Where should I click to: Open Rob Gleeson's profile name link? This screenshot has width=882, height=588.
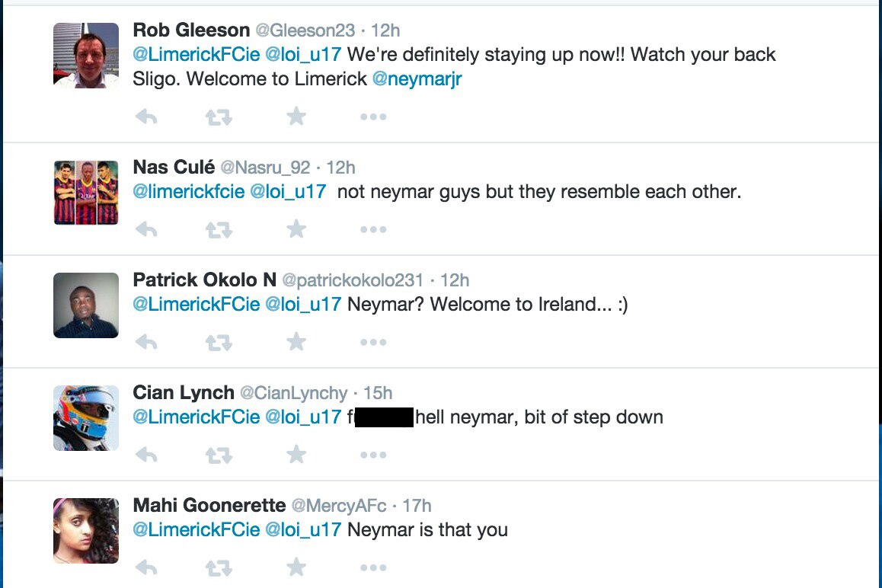(191, 30)
